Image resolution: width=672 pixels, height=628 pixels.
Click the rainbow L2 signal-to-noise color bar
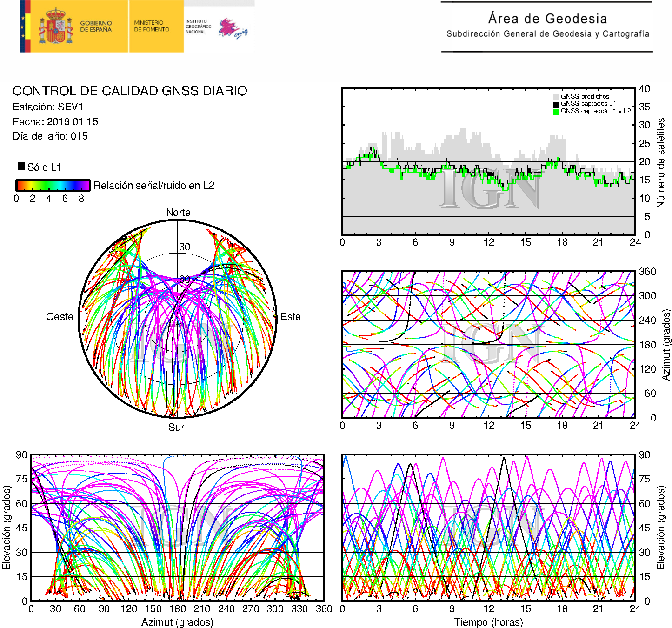tap(53, 185)
